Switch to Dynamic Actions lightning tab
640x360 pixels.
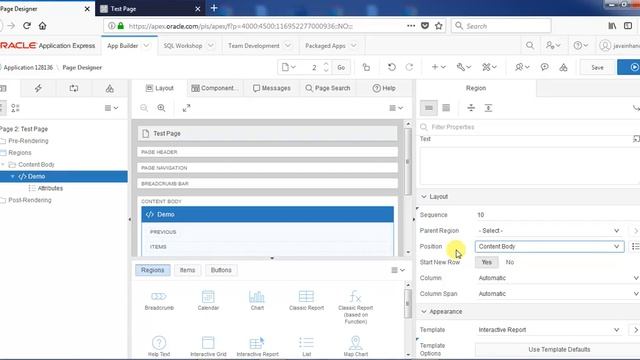click(38, 88)
